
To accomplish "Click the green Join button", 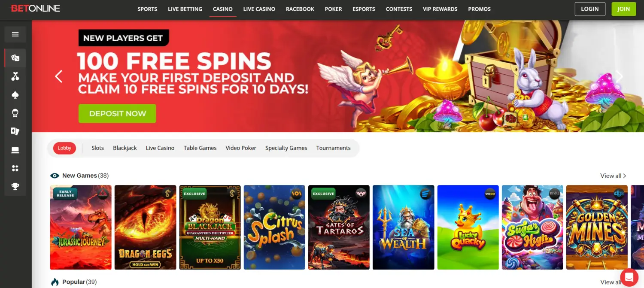I will click(x=623, y=9).
